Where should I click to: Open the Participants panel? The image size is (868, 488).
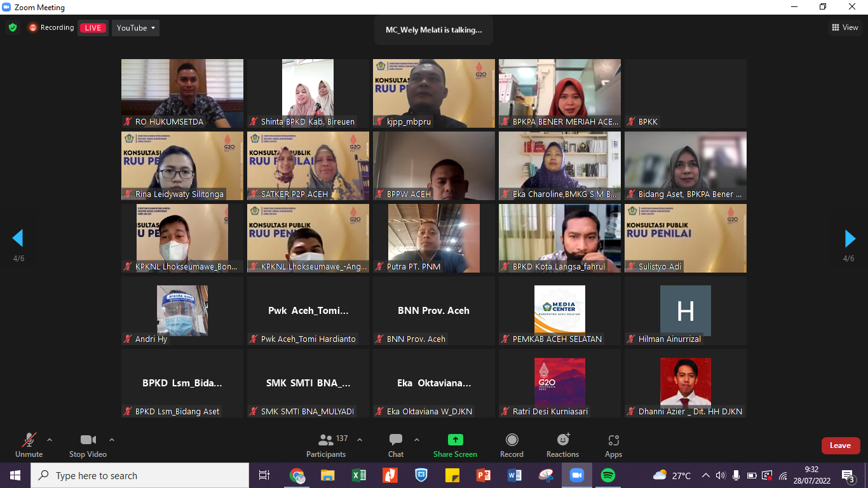coord(326,445)
